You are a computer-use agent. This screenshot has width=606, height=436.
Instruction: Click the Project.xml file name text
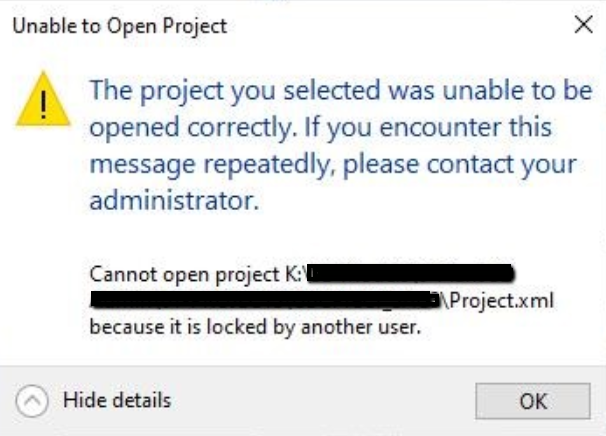pyautogui.click(x=498, y=300)
